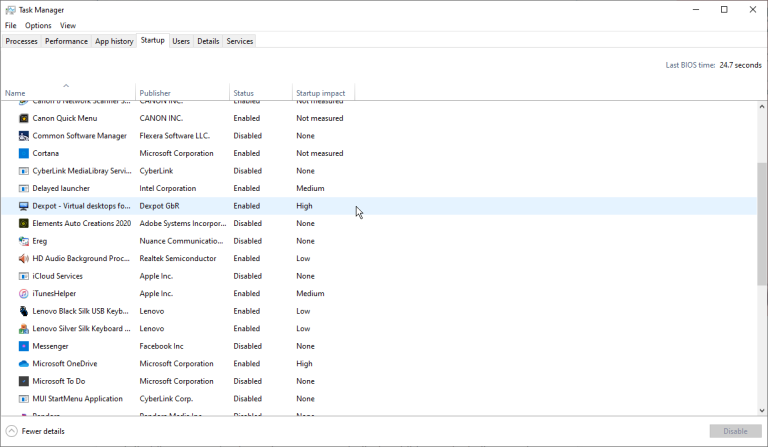
Task: Sort list by Startup impact column
Action: click(x=321, y=93)
